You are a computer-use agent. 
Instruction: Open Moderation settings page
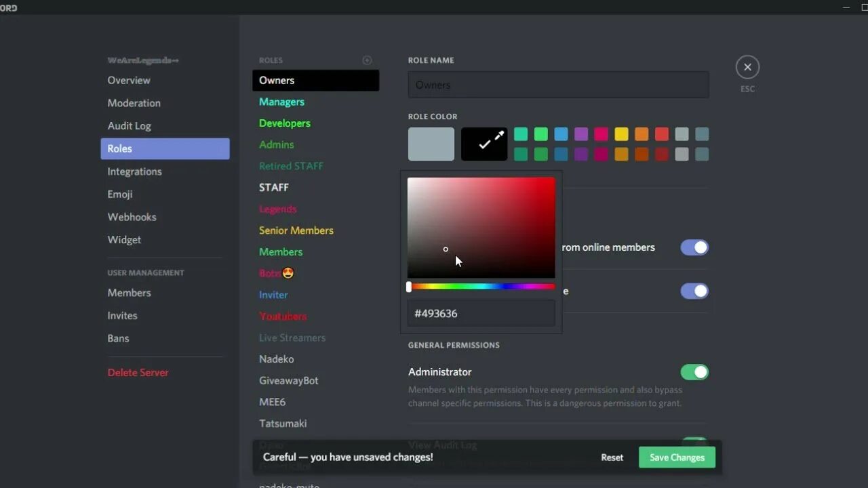(x=165, y=103)
